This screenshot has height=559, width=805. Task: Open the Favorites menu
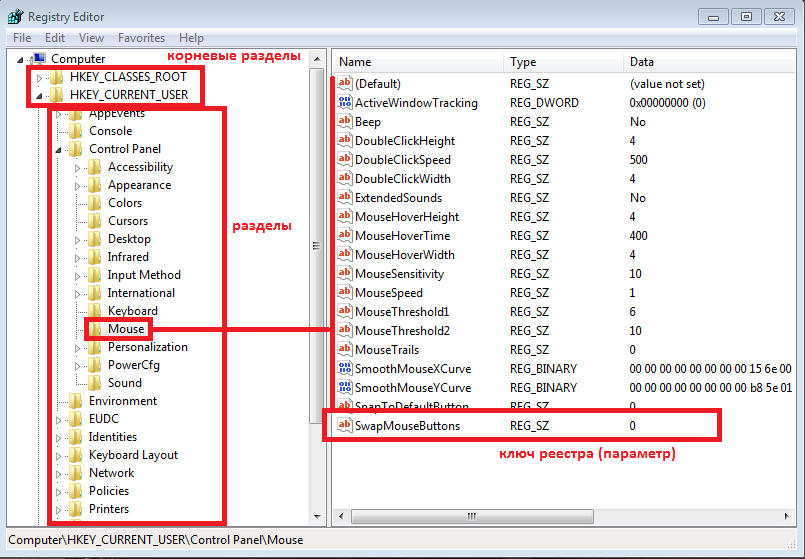(141, 38)
